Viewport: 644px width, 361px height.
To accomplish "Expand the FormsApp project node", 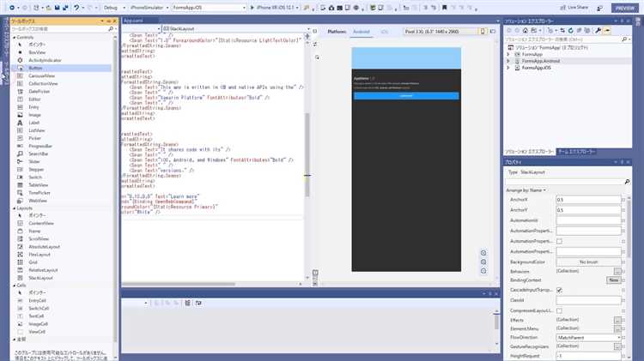I will pyautogui.click(x=508, y=54).
